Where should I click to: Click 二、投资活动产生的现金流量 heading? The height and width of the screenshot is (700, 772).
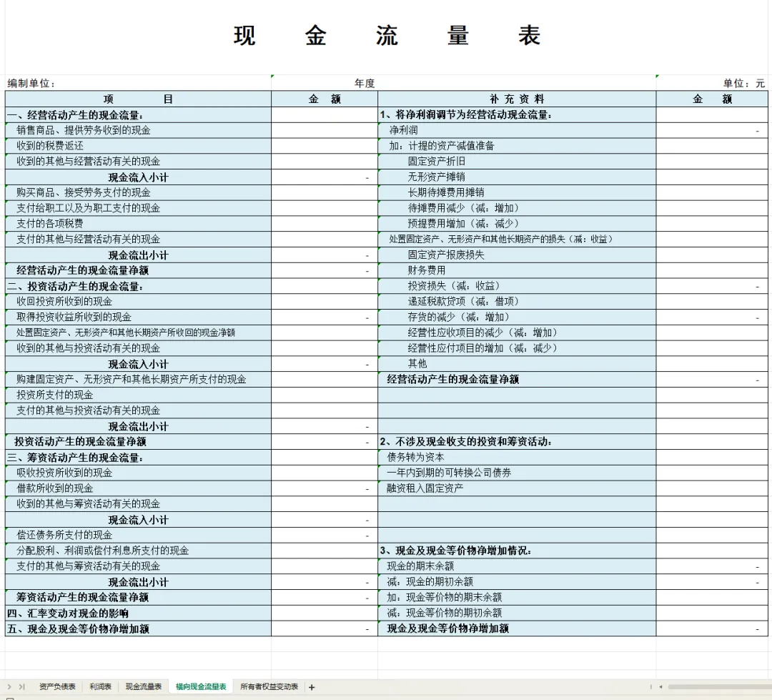138,286
